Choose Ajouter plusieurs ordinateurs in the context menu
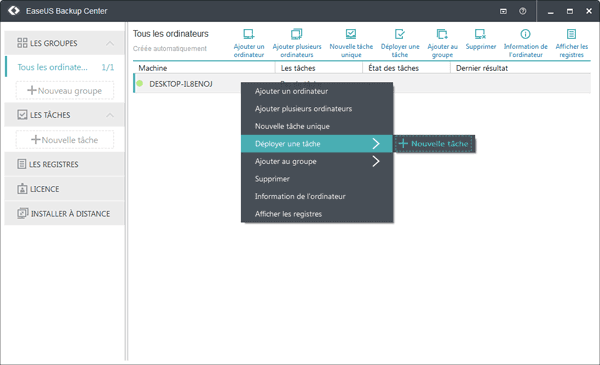Screen dimensions: 600x365 (x=317, y=109)
